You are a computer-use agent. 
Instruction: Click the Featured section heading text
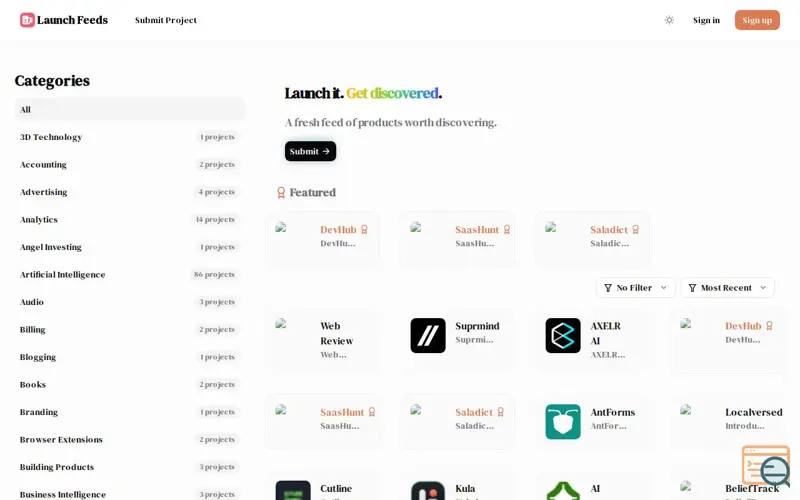(x=313, y=192)
